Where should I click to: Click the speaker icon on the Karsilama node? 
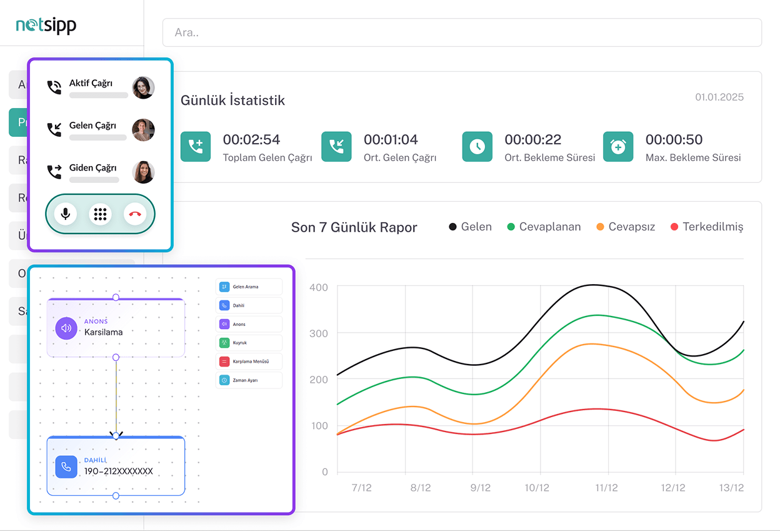click(x=66, y=328)
